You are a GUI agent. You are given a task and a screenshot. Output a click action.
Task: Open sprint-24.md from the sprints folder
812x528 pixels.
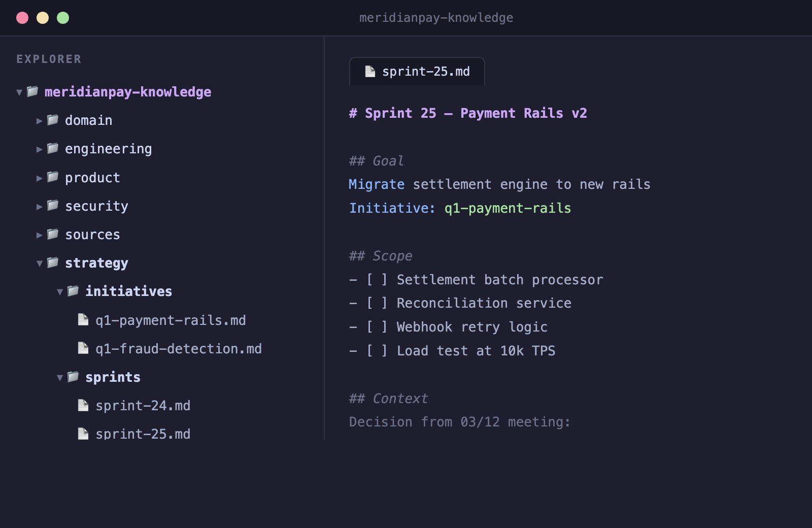tap(143, 406)
